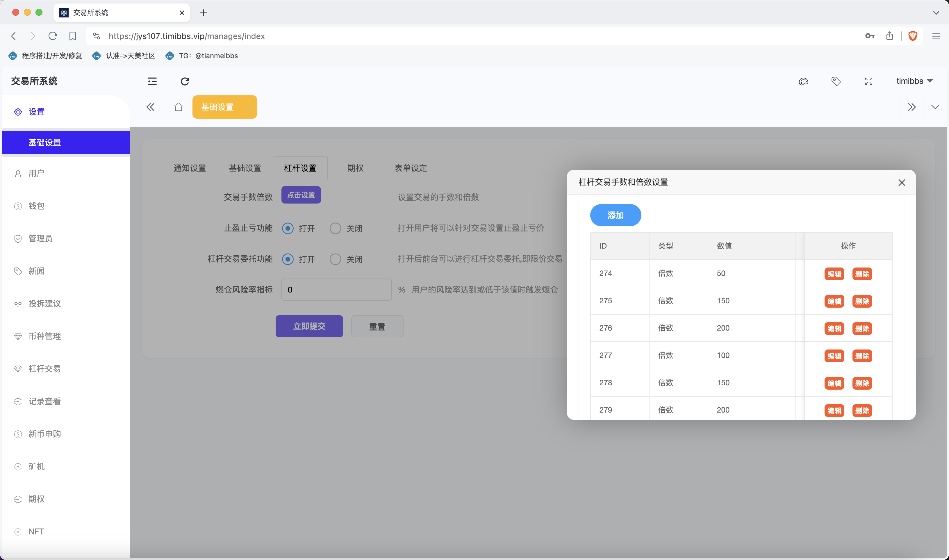Click the browser share icon
The height and width of the screenshot is (560, 949).
click(889, 36)
